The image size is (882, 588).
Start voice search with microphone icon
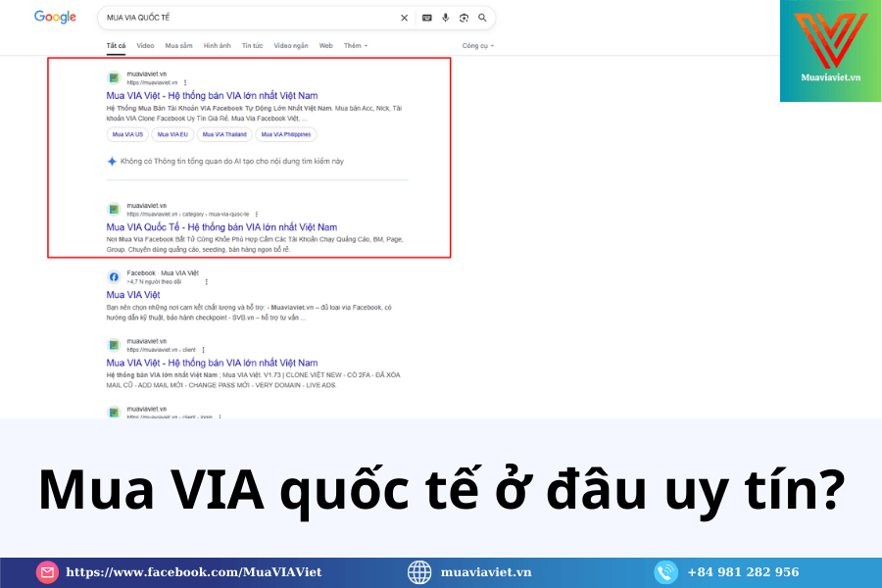coord(446,18)
